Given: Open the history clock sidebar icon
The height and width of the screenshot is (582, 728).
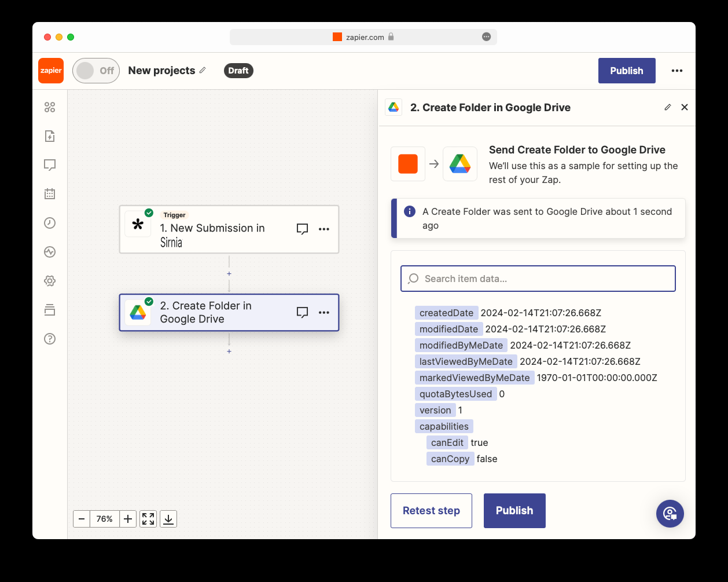Looking at the screenshot, I should (50, 223).
